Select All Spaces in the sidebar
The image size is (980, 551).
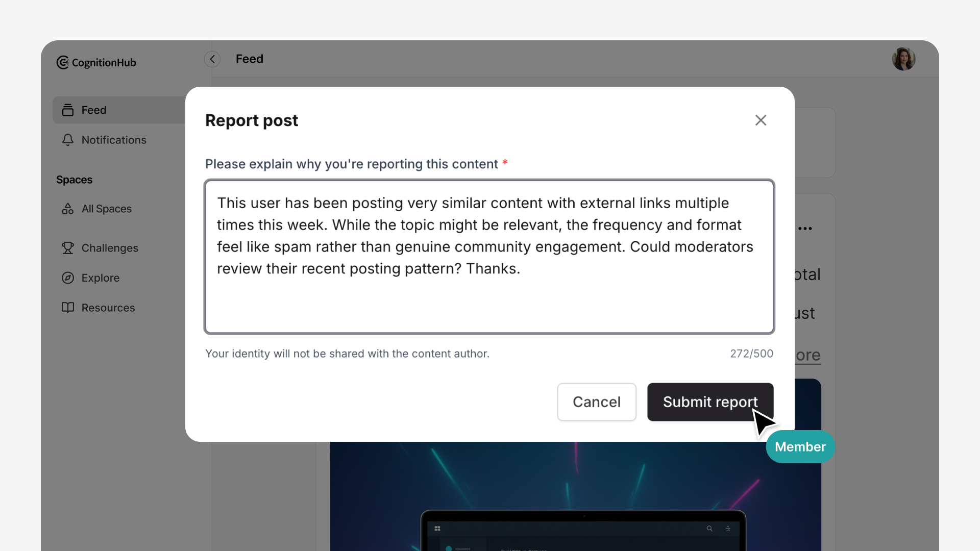(x=107, y=209)
